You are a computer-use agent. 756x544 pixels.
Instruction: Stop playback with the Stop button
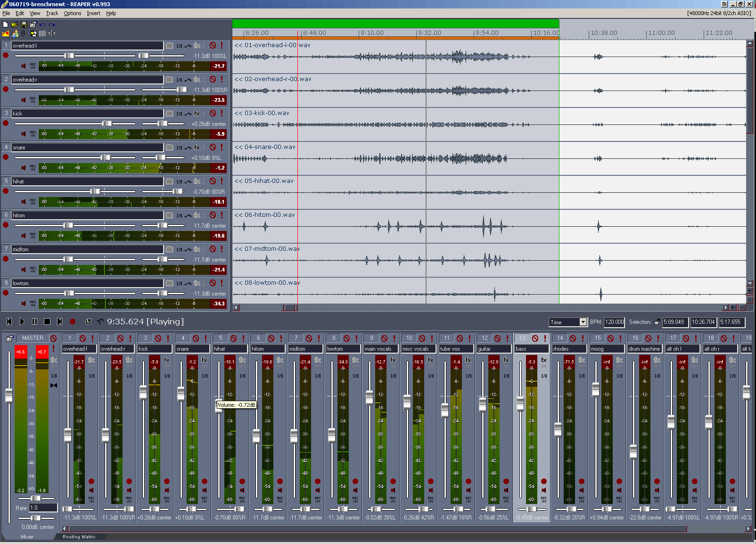coord(47,321)
